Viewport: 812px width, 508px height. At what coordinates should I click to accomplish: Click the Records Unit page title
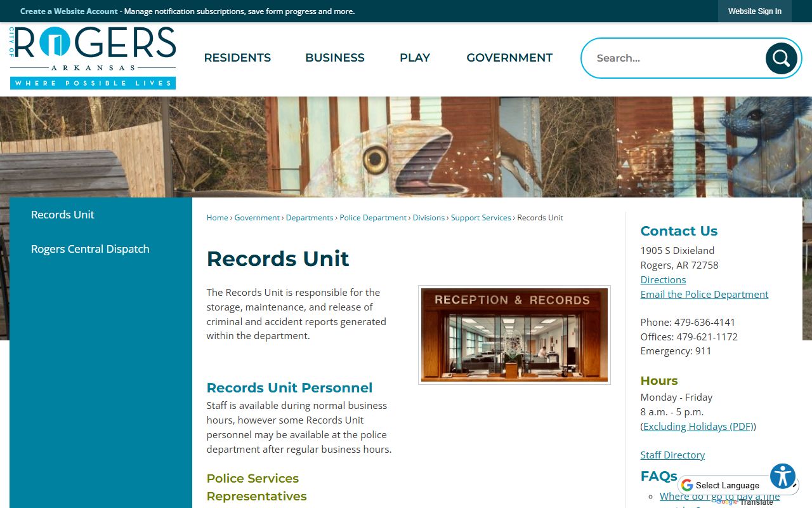point(278,259)
